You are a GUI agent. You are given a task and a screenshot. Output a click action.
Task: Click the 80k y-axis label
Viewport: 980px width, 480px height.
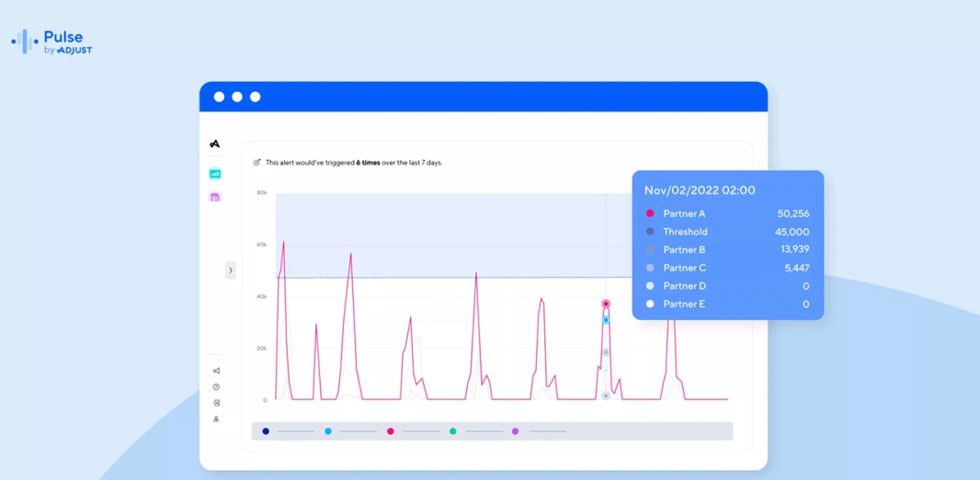pyautogui.click(x=262, y=192)
